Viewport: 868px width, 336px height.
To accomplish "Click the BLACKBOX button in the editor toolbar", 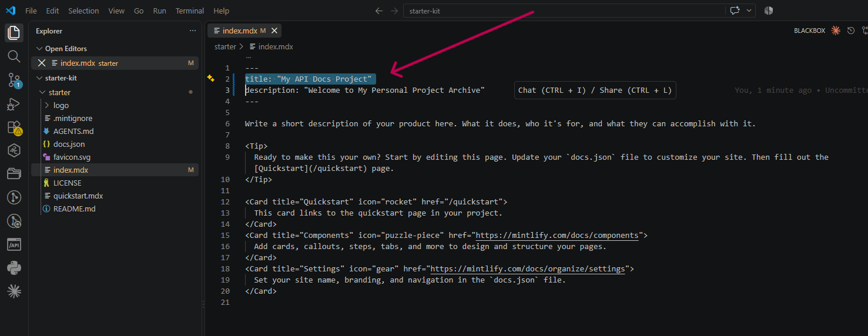I will coord(809,31).
